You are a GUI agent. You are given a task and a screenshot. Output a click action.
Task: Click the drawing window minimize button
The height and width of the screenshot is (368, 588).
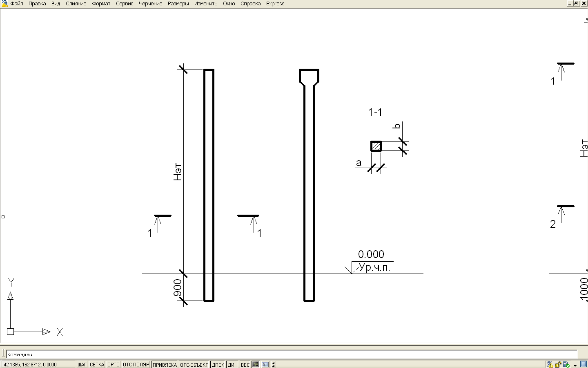tap(570, 4)
